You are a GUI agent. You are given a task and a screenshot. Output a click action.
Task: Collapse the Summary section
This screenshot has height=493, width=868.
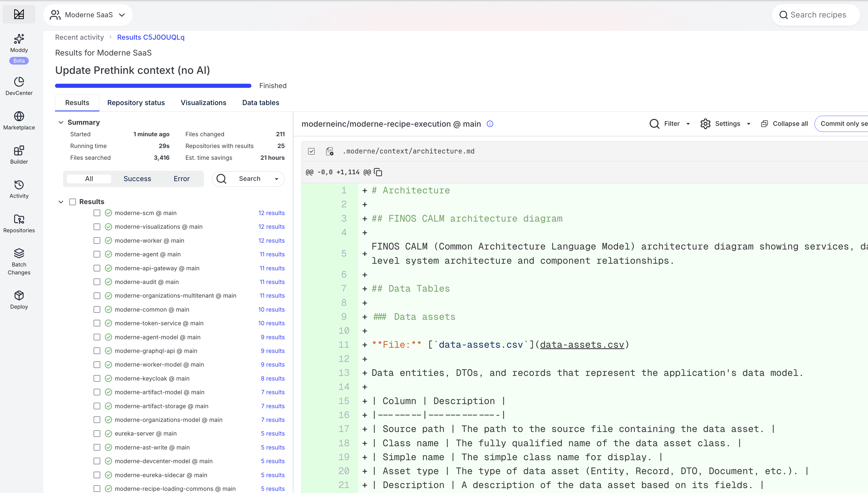click(x=61, y=123)
